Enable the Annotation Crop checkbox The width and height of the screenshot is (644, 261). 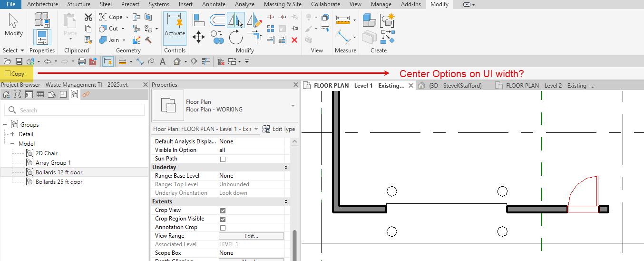223,227
